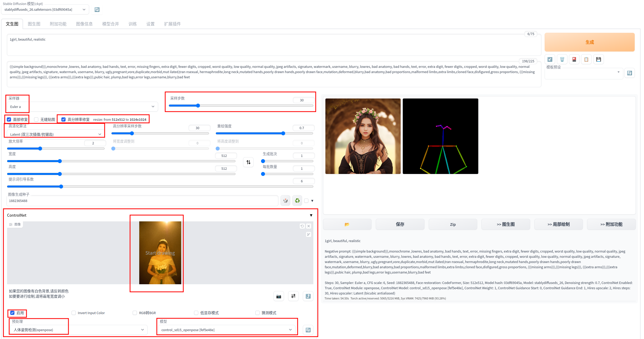Click the floppy disk save style icon
This screenshot has height=339, width=644.
[x=598, y=59]
